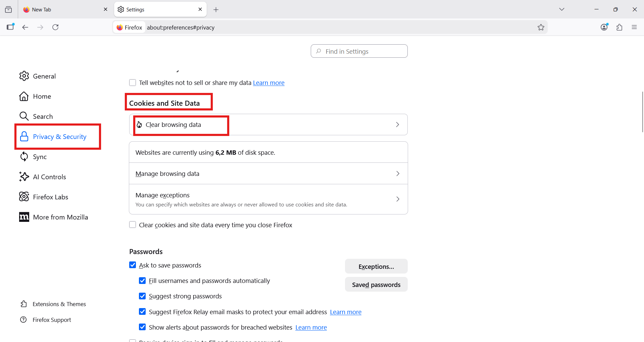
Task: Select More from Mozilla in sidebar
Action: [60, 217]
